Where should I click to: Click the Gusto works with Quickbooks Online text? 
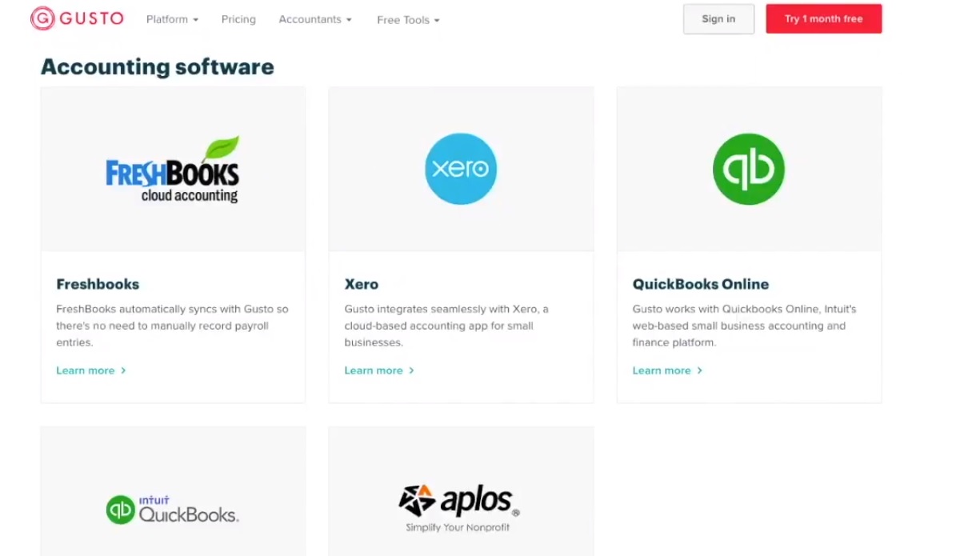pos(744,326)
